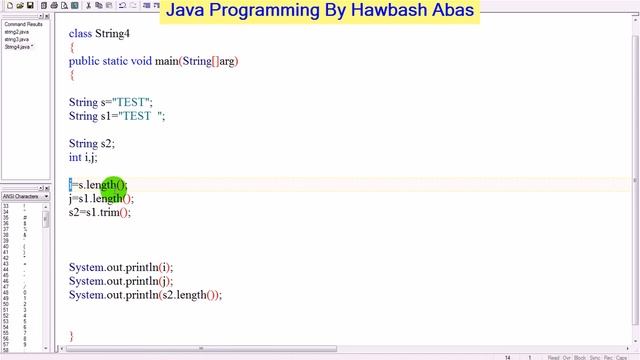Close the ANSI Characters panel

coord(47,188)
